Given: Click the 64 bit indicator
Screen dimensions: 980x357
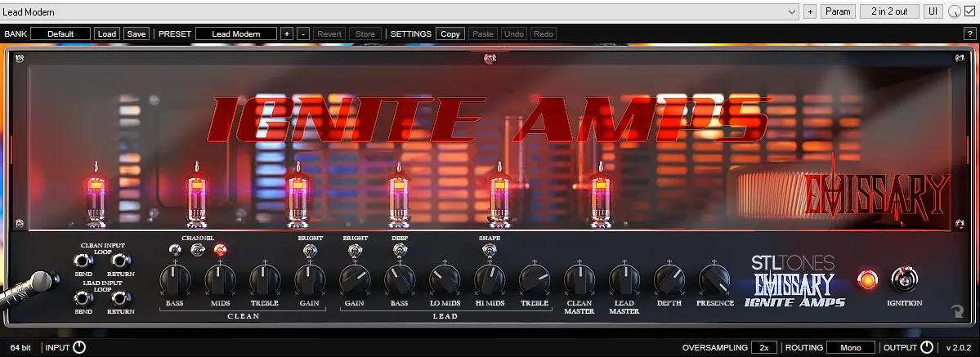Looking at the screenshot, I should tap(20, 347).
